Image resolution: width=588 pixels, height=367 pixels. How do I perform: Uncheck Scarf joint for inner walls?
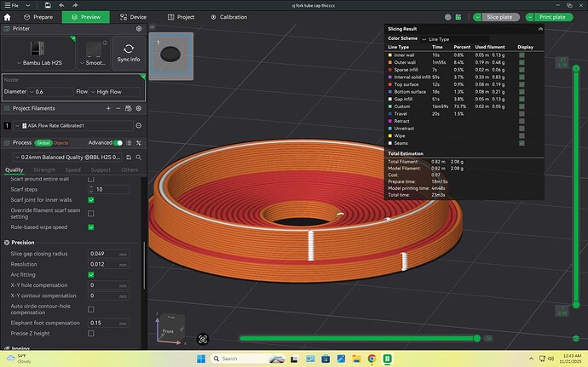90,200
